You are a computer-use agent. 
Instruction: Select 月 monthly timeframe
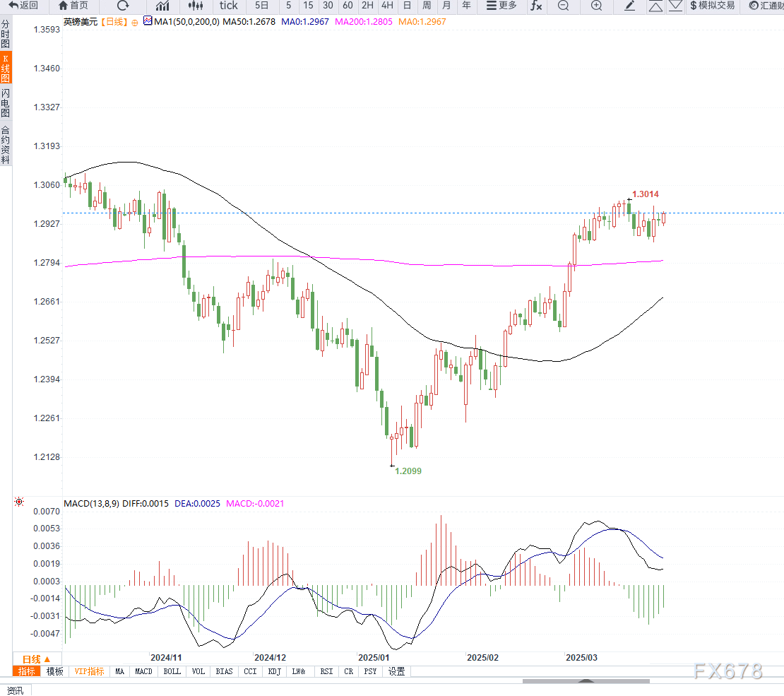point(446,6)
